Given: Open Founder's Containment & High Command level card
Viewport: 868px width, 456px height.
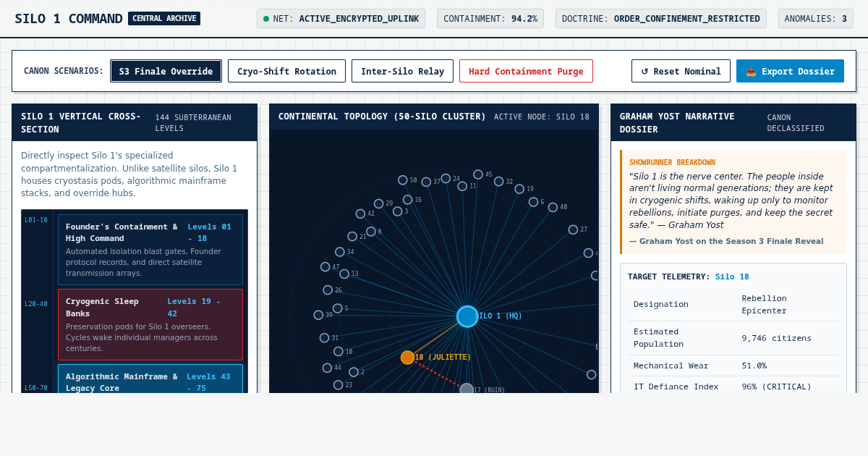Looking at the screenshot, I should (x=150, y=250).
